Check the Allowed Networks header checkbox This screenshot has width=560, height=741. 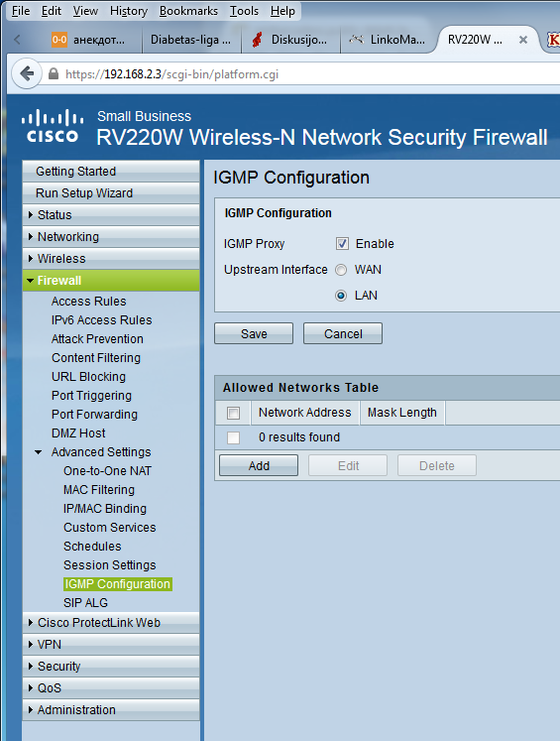[233, 413]
